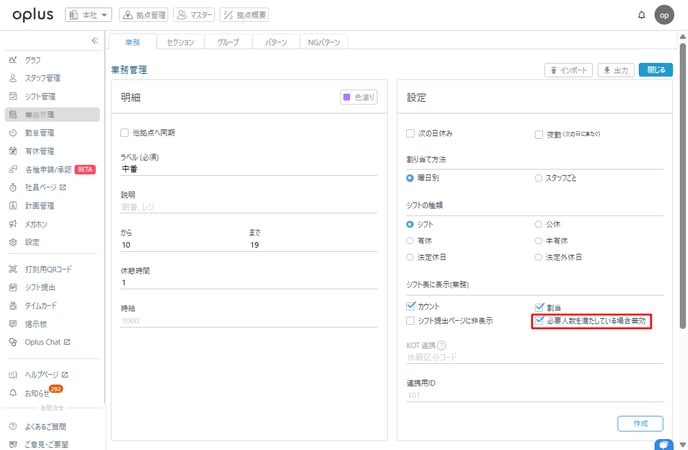Click the インポート button
The width and height of the screenshot is (688, 450).
tap(567, 70)
